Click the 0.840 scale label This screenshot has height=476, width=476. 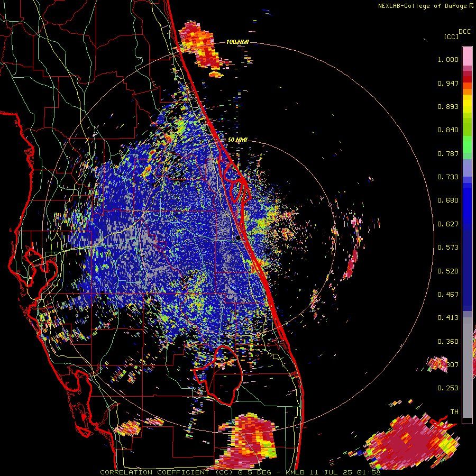click(448, 130)
